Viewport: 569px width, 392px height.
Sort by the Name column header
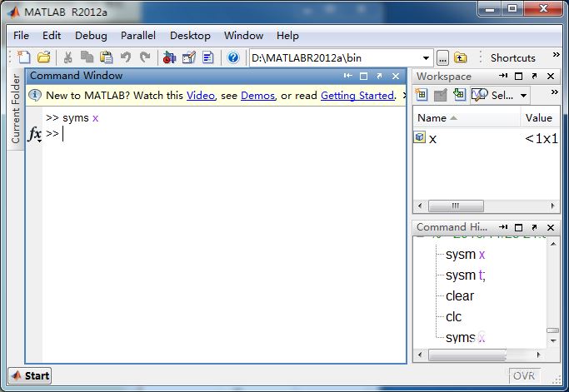pyautogui.click(x=467, y=118)
